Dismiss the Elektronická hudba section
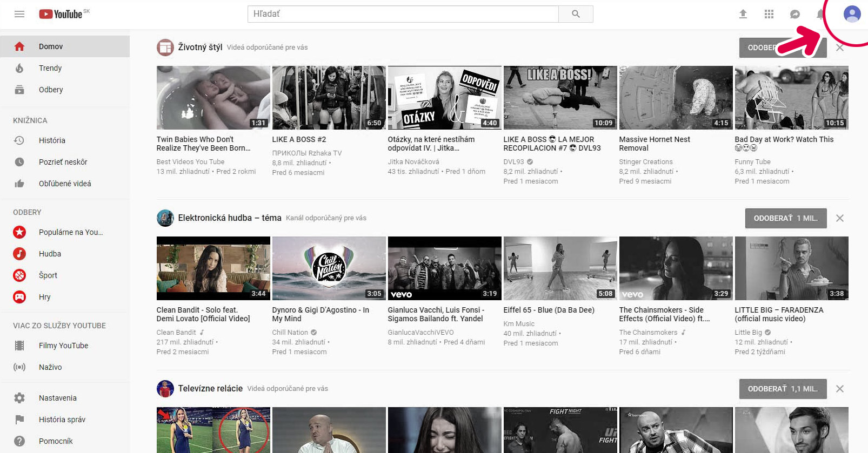The height and width of the screenshot is (453, 868). coord(840,218)
